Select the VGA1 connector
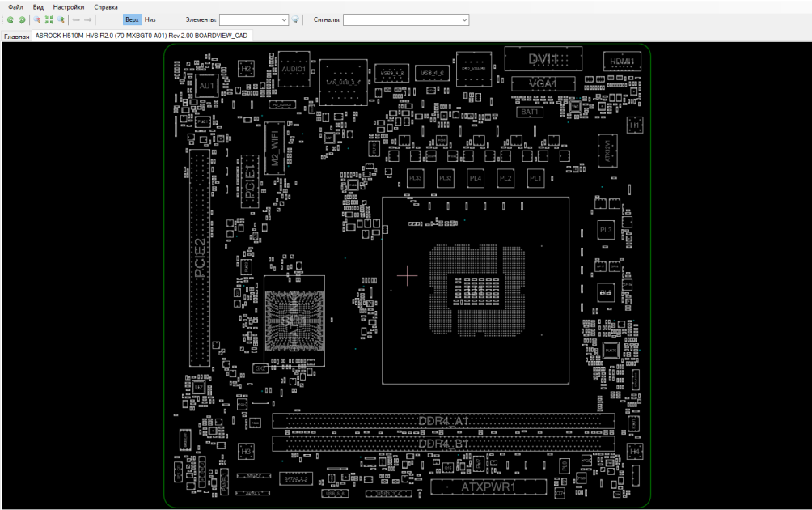This screenshot has height=510, width=812. (543, 83)
